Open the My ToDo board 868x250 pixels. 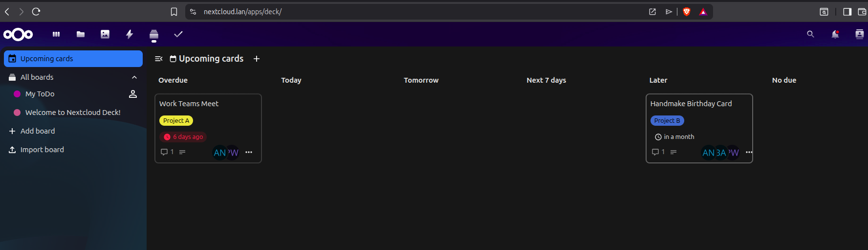[40, 94]
